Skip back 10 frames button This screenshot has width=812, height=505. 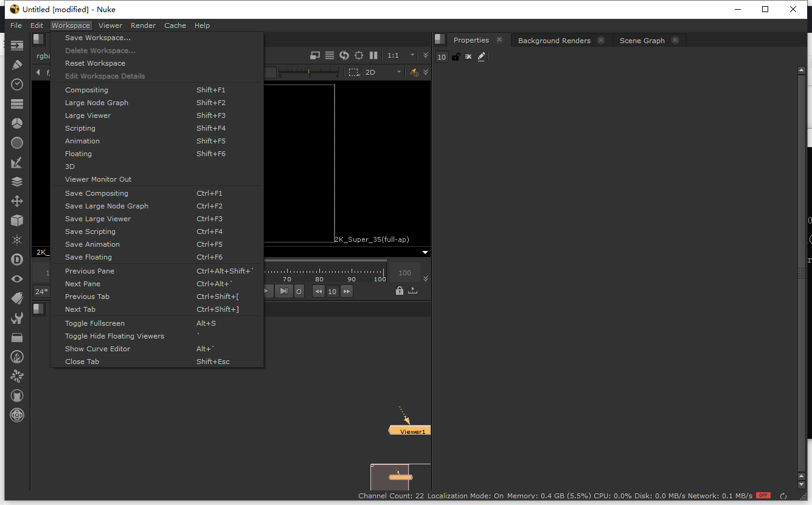pyautogui.click(x=319, y=292)
